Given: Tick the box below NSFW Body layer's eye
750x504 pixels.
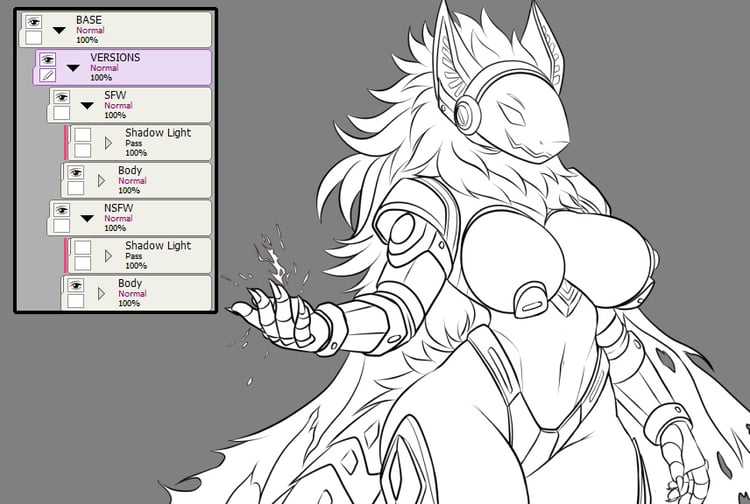Looking at the screenshot, I should coord(76,301).
